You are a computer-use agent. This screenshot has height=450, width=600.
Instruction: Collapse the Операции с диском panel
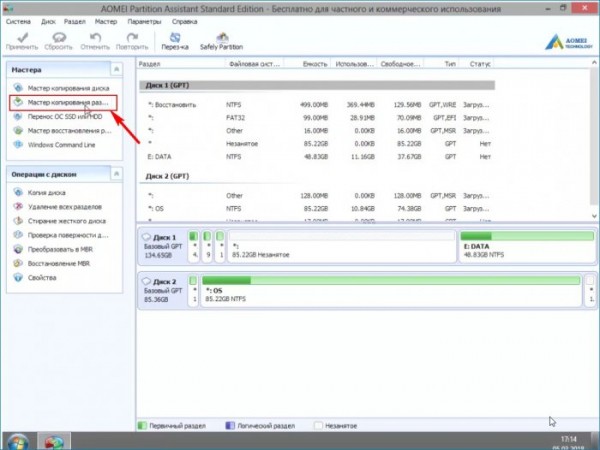point(116,174)
